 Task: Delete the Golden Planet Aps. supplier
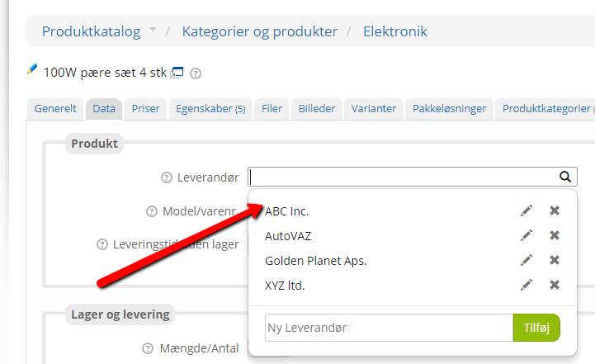(555, 260)
